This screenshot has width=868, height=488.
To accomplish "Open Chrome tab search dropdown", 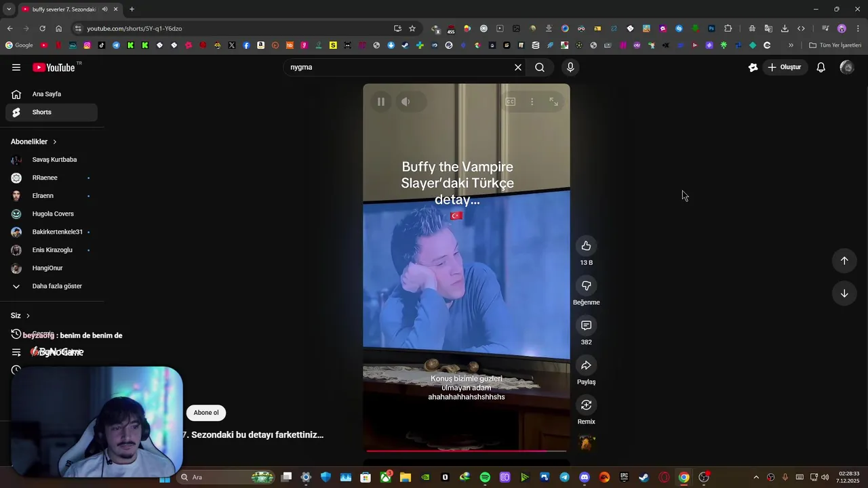I will 9,9.
